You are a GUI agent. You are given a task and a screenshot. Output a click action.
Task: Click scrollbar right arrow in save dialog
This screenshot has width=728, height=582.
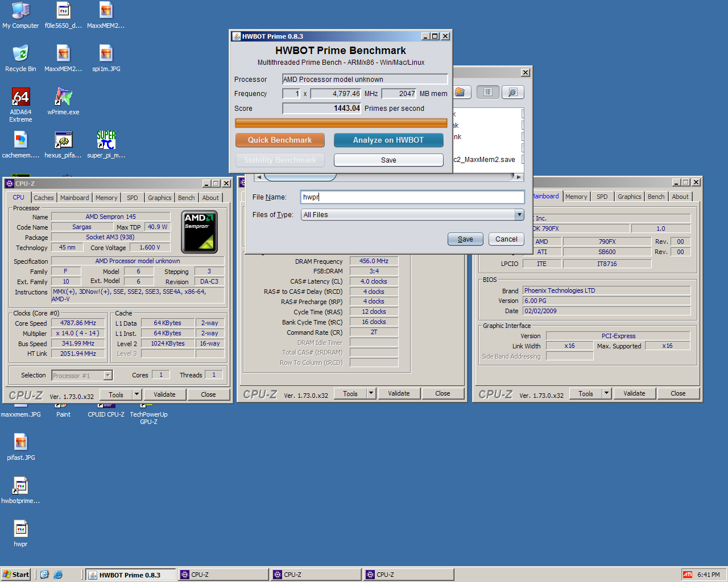coord(519,177)
